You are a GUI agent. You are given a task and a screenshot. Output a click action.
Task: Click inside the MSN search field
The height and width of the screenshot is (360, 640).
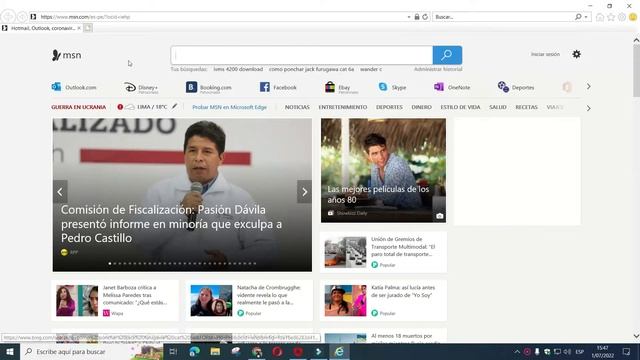[x=302, y=55]
